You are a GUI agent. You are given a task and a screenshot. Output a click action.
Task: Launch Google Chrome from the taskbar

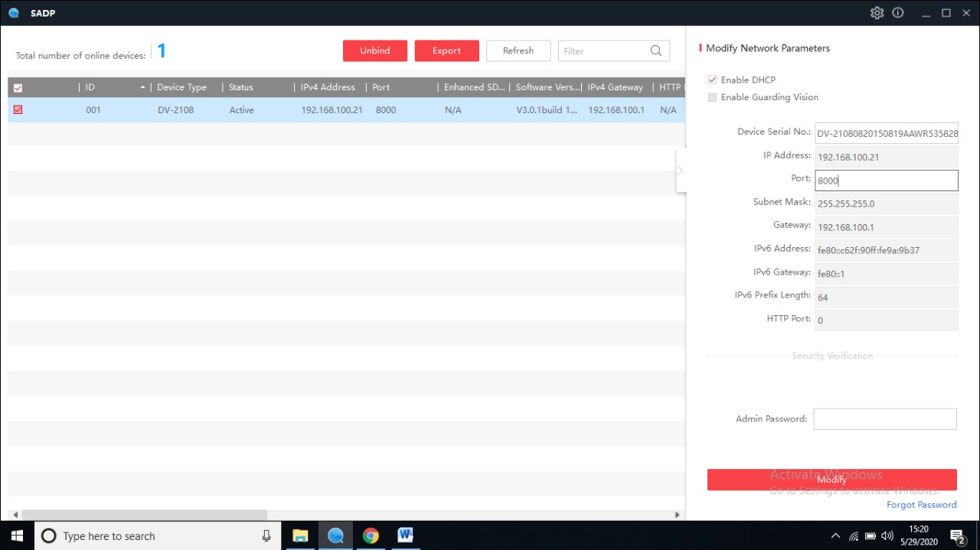[371, 535]
